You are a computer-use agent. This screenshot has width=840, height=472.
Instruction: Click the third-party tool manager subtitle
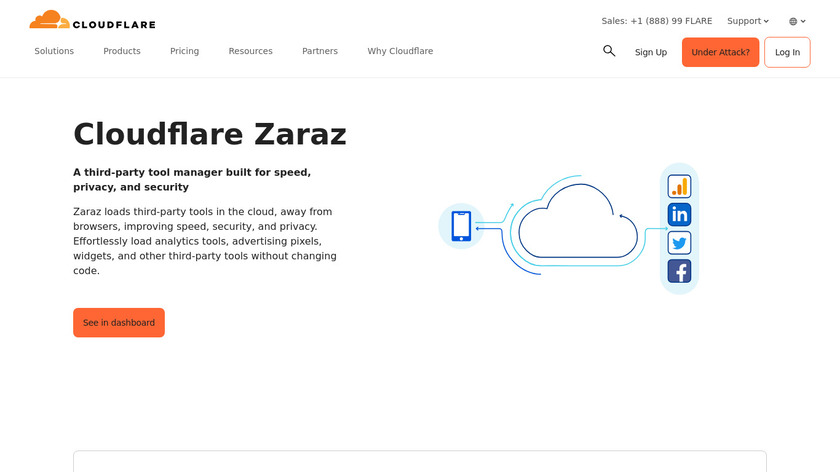click(192, 179)
